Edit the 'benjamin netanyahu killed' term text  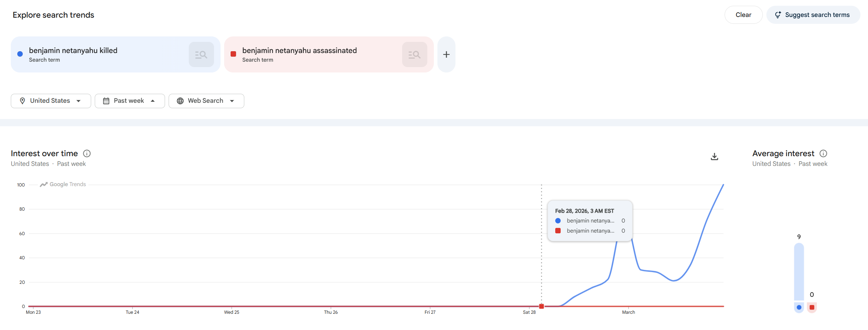pyautogui.click(x=73, y=50)
